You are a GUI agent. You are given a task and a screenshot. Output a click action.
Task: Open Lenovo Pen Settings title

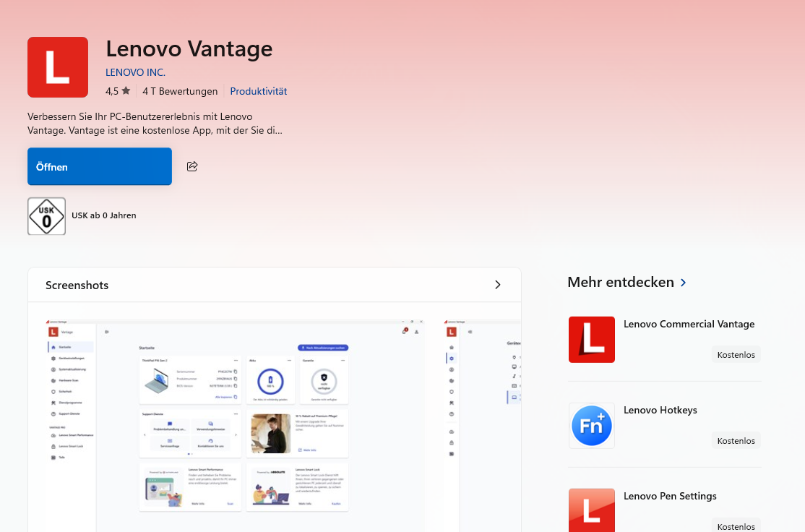point(670,496)
